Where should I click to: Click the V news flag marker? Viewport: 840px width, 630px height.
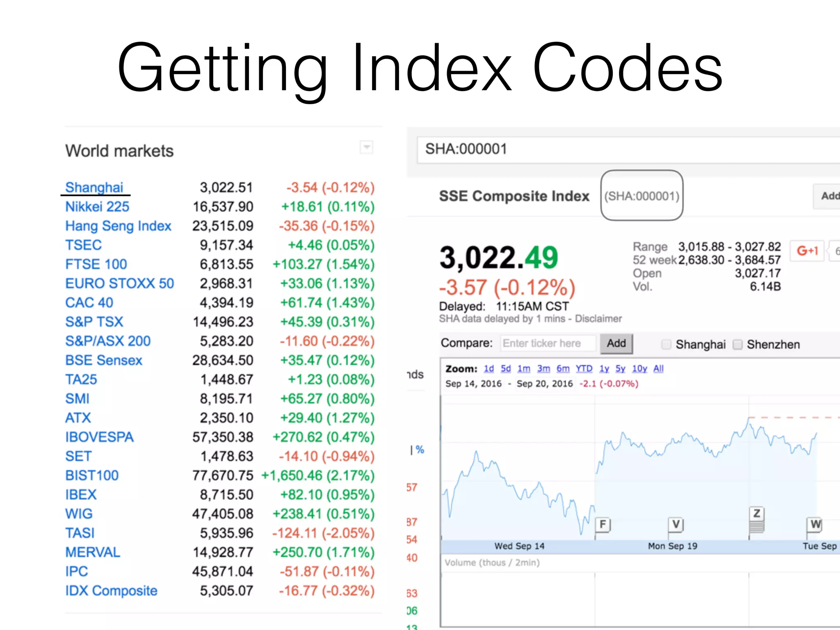(x=676, y=524)
